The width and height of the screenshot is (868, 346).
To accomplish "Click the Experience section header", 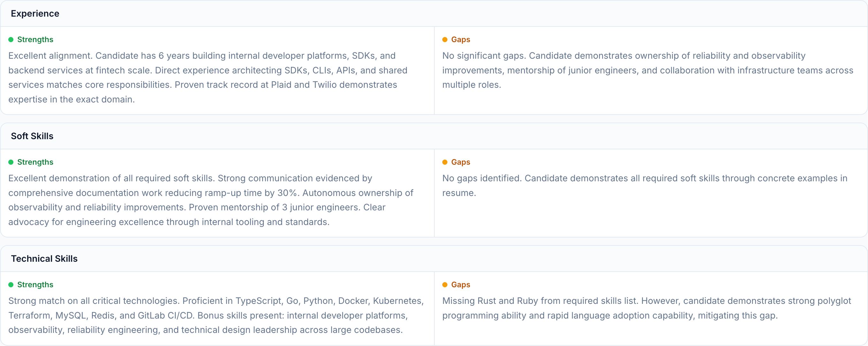I will [35, 13].
